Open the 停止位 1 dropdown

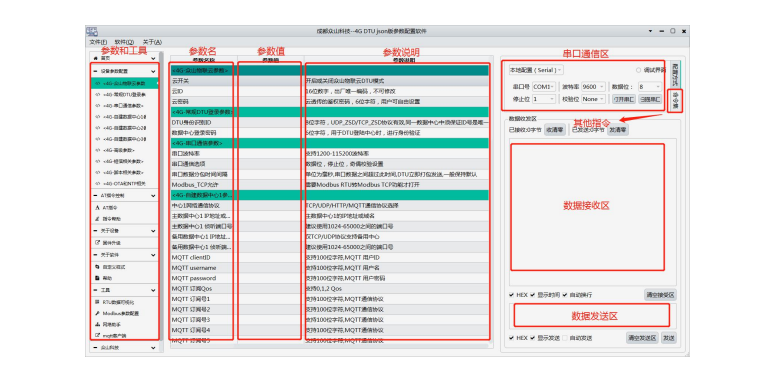[544, 99]
